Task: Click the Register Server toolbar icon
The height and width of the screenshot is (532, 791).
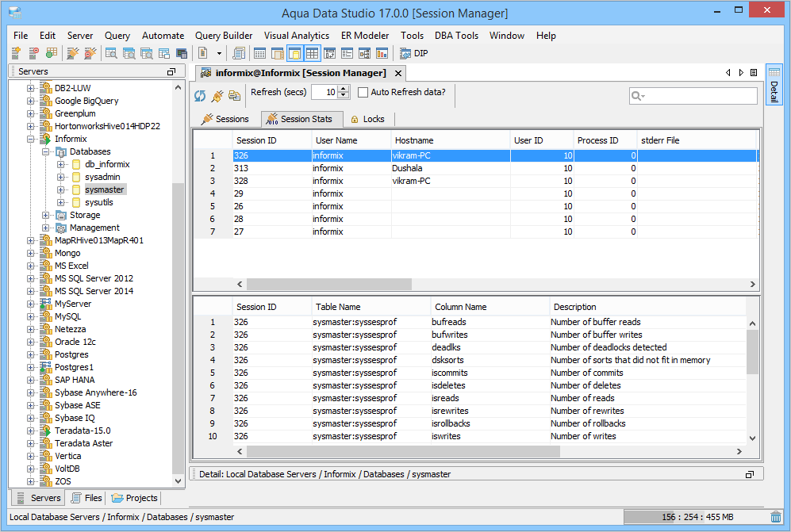Action: point(16,53)
